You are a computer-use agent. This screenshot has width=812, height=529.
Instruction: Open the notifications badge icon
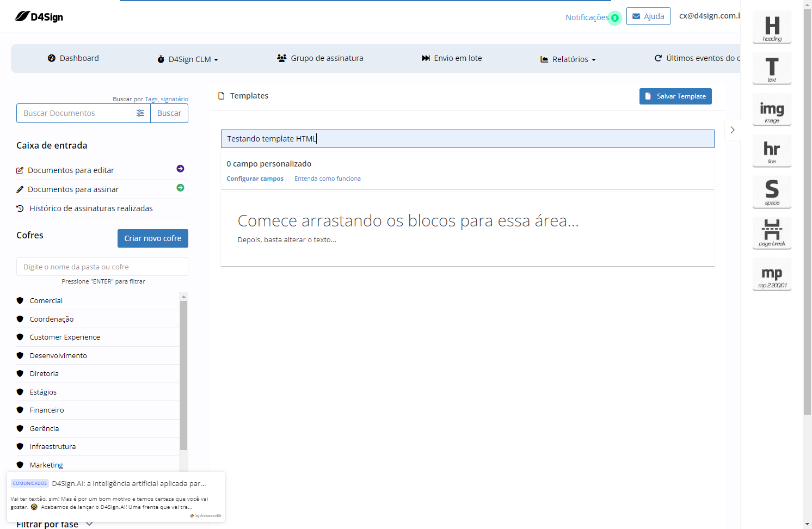(614, 18)
